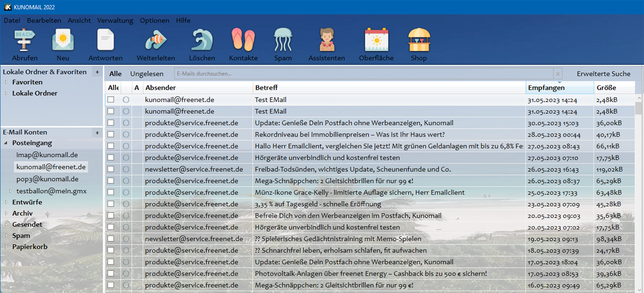Check the box for Befreie Dich von den Werbeanzeigen row

click(x=111, y=216)
